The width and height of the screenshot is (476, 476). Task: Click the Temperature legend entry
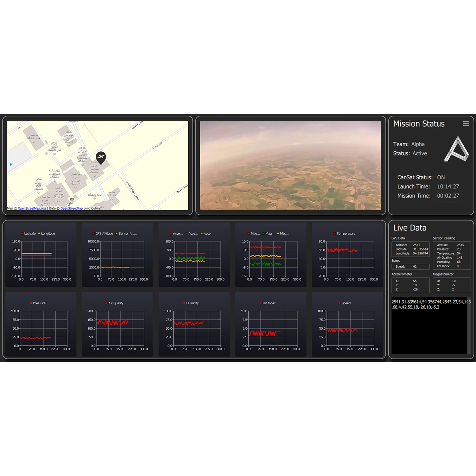click(x=344, y=233)
